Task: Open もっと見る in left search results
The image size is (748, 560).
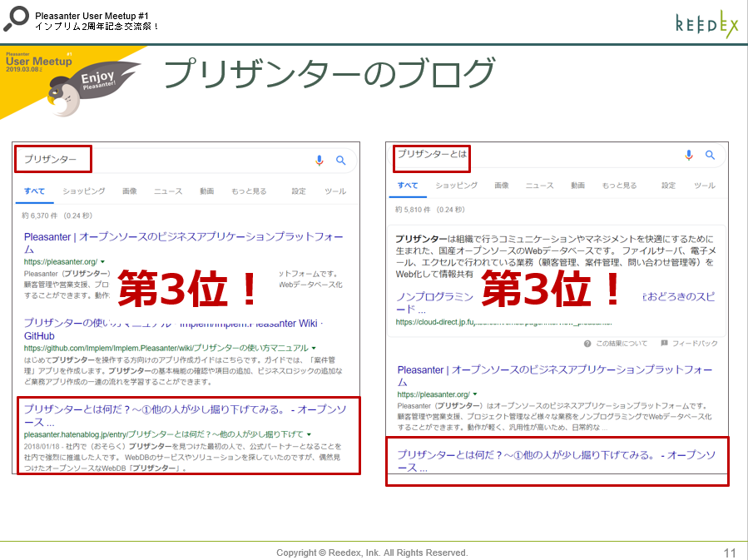Action: point(249,191)
